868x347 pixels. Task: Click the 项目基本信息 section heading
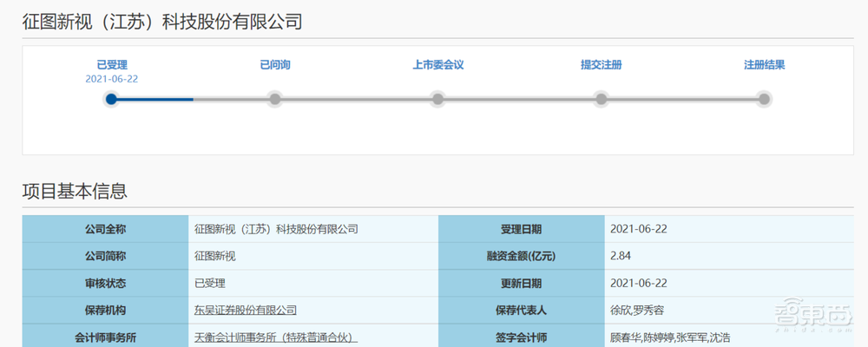75,190
